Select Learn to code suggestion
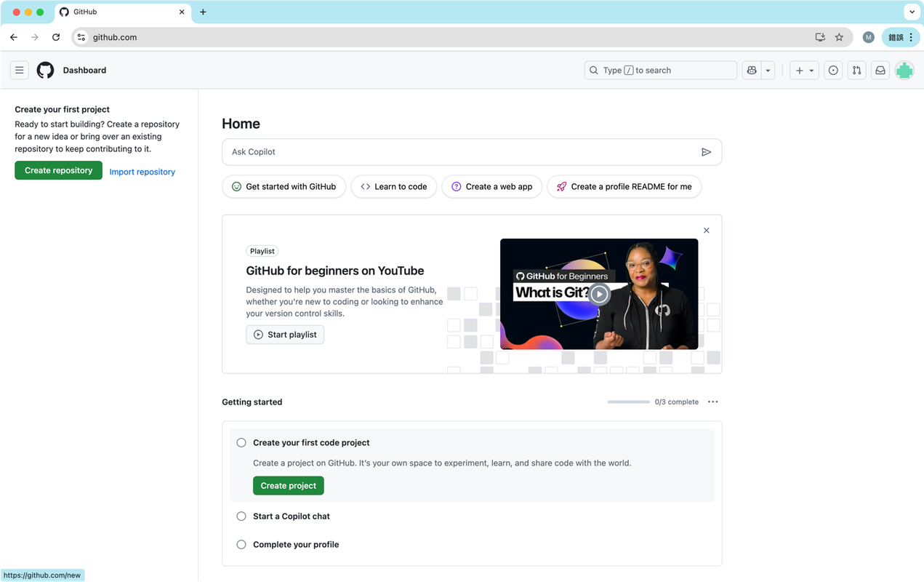 (394, 187)
